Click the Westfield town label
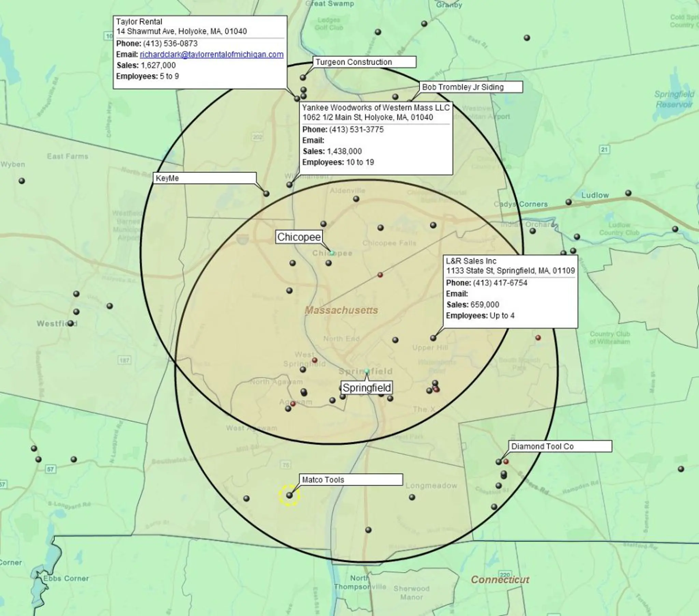699x616 pixels. (57, 323)
